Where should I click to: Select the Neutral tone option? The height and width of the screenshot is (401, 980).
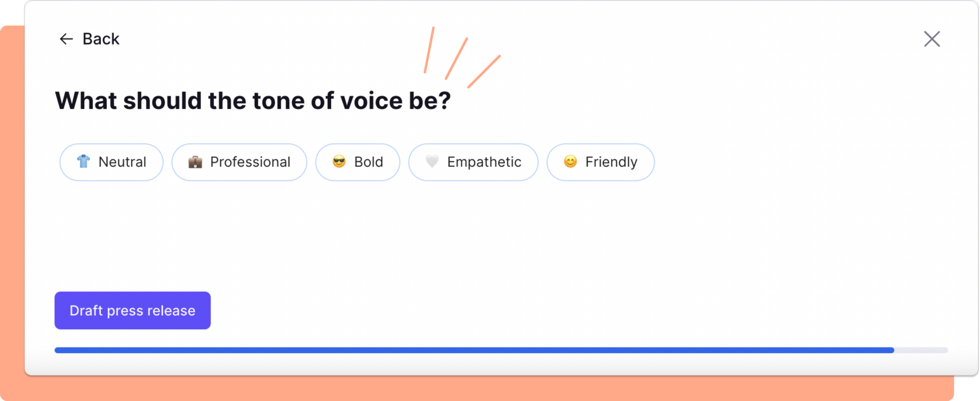click(x=111, y=162)
